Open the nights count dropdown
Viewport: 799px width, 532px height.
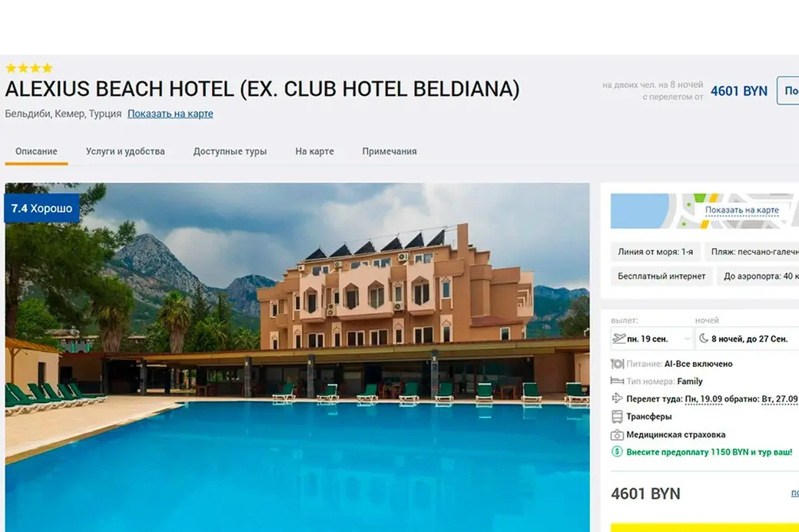tap(748, 339)
